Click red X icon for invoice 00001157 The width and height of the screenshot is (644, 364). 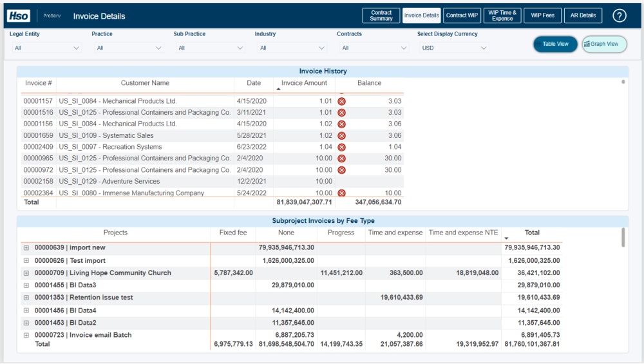342,101
